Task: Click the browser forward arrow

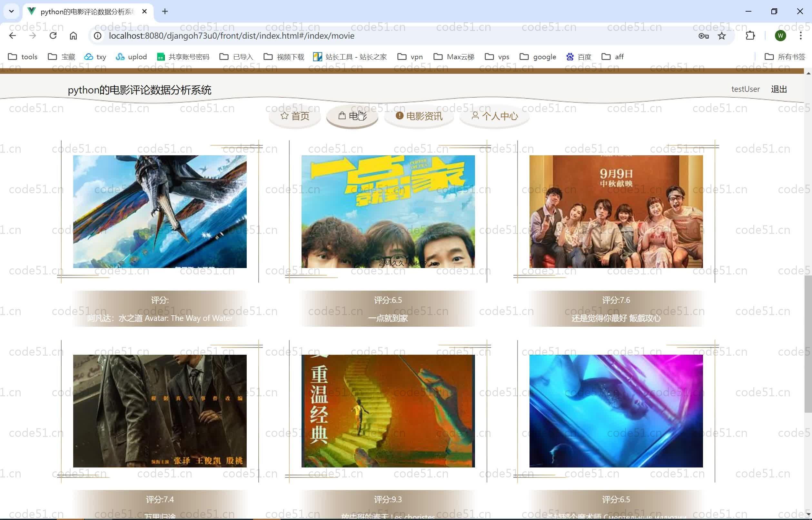Action: [x=33, y=36]
